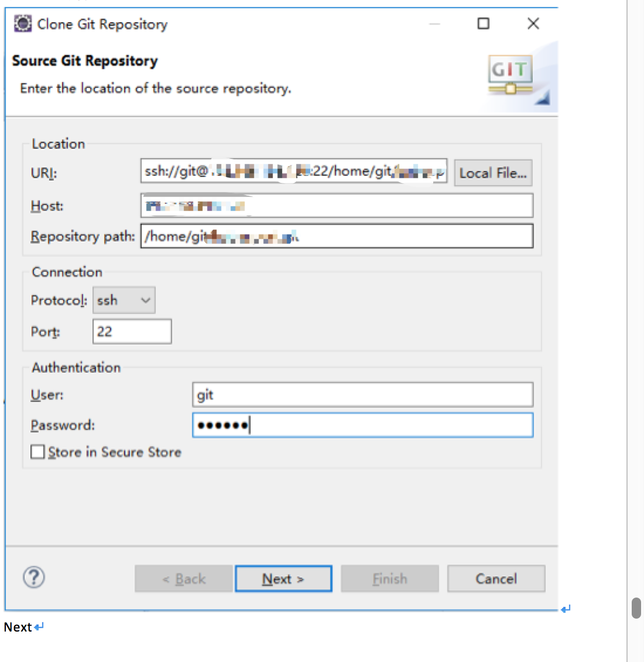This screenshot has width=644, height=662.
Task: Open the Protocol ssh dropdown
Action: (124, 300)
